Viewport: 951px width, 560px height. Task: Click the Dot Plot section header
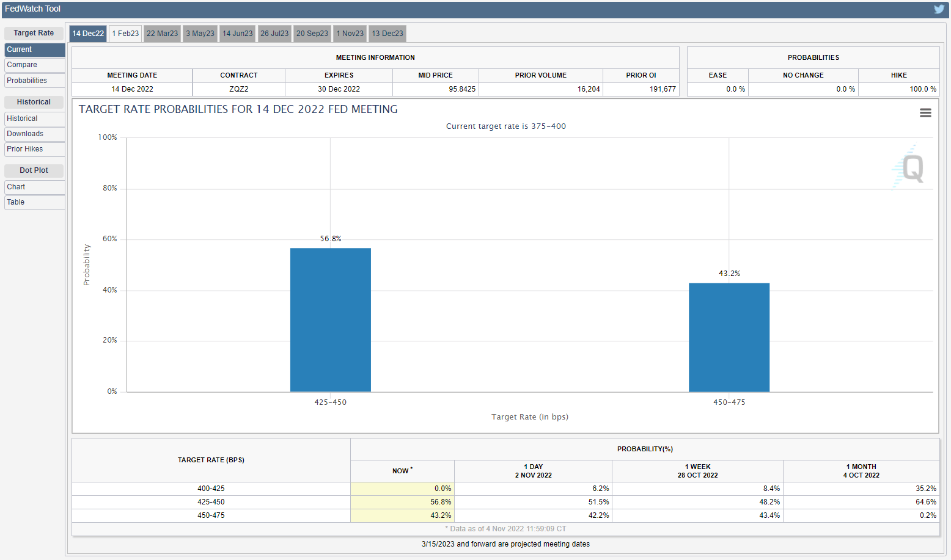coord(34,170)
